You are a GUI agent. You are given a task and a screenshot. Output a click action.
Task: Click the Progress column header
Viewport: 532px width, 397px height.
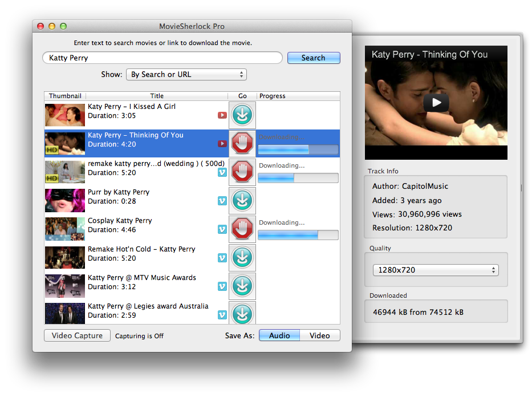[x=298, y=96]
